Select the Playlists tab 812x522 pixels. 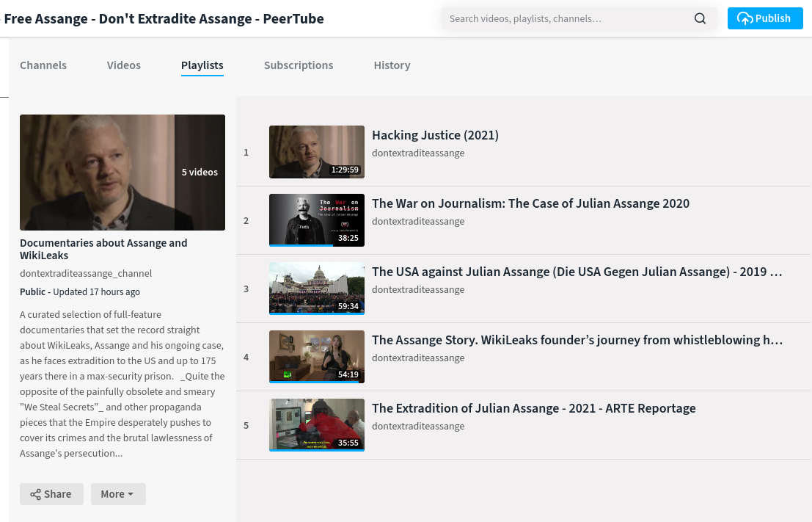pos(202,65)
